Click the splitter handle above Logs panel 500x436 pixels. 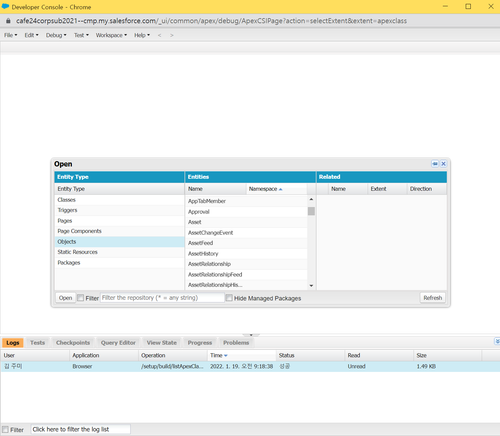[x=251, y=335]
